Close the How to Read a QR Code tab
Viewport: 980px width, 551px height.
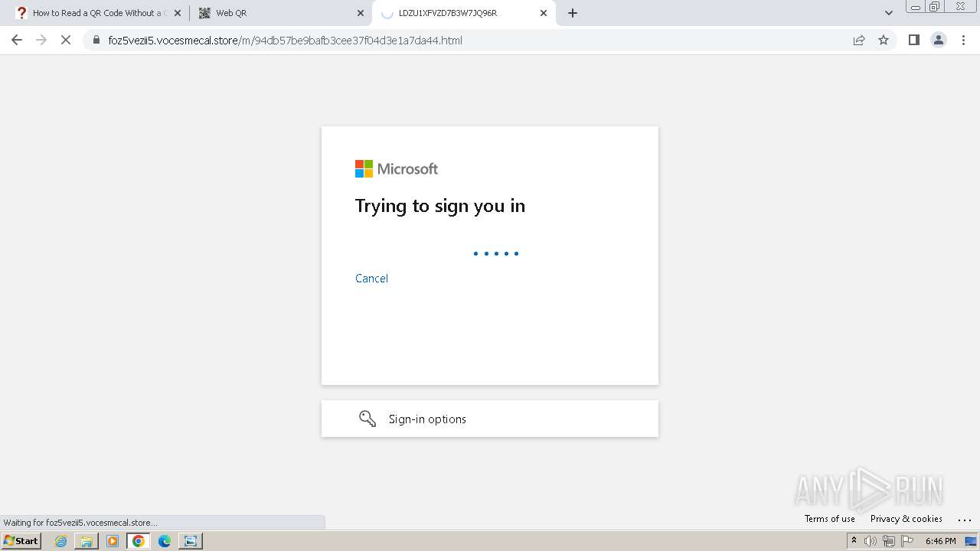178,13
